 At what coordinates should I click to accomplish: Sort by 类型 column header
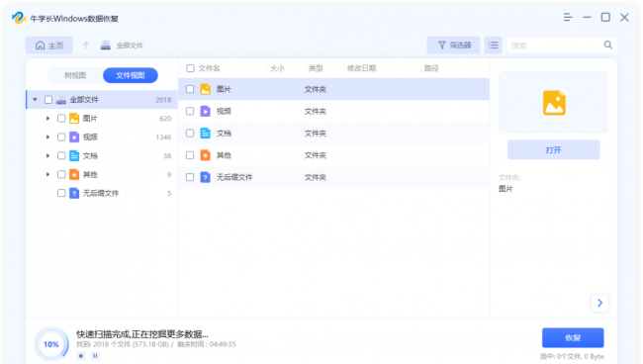pyautogui.click(x=316, y=68)
